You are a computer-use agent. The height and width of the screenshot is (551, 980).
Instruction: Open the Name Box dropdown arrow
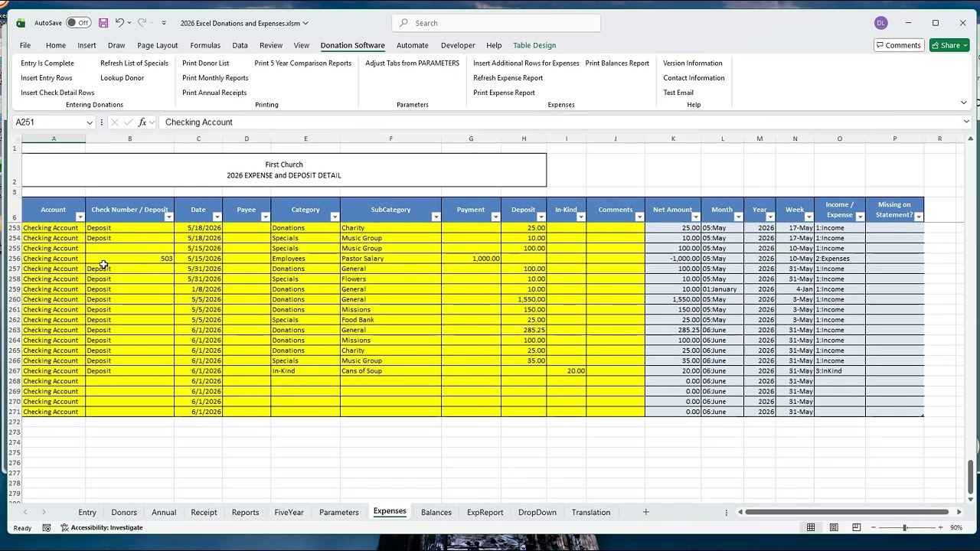[x=90, y=122]
